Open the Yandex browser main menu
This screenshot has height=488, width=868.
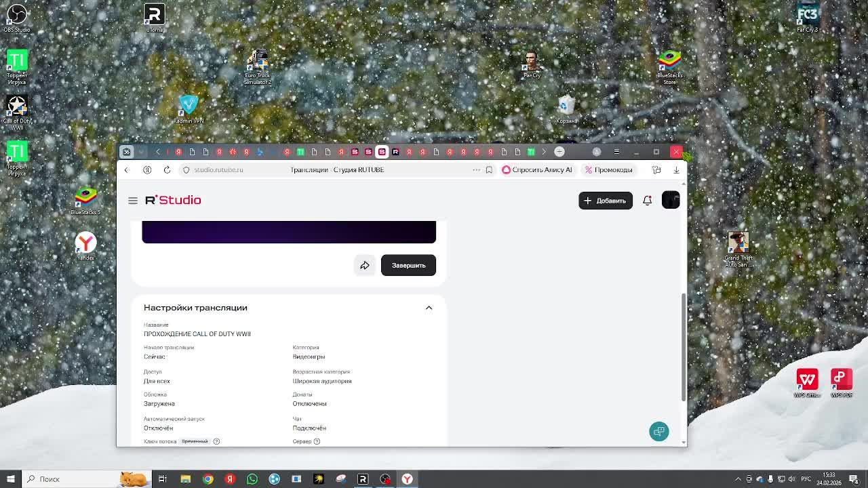(616, 152)
